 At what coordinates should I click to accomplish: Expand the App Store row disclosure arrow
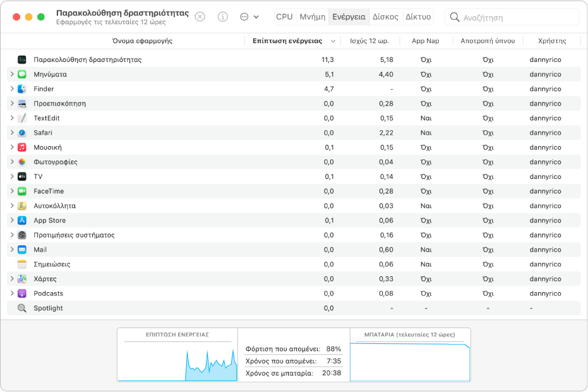coord(12,221)
